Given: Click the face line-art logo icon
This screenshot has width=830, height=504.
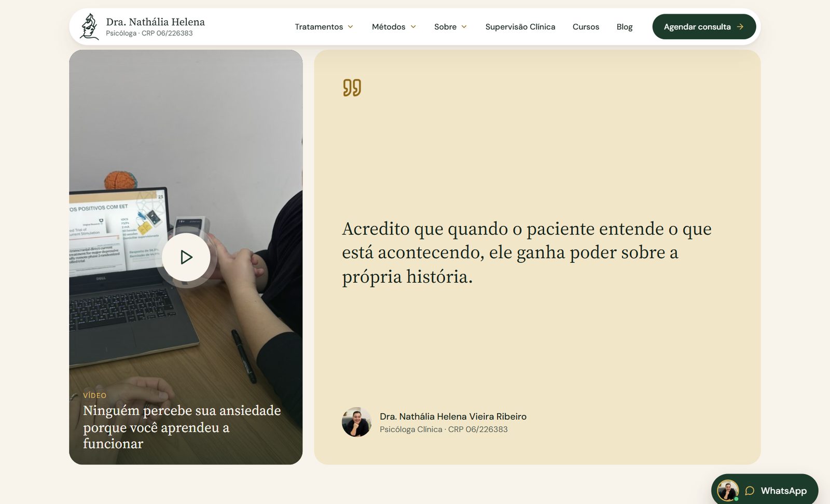Looking at the screenshot, I should click(89, 26).
